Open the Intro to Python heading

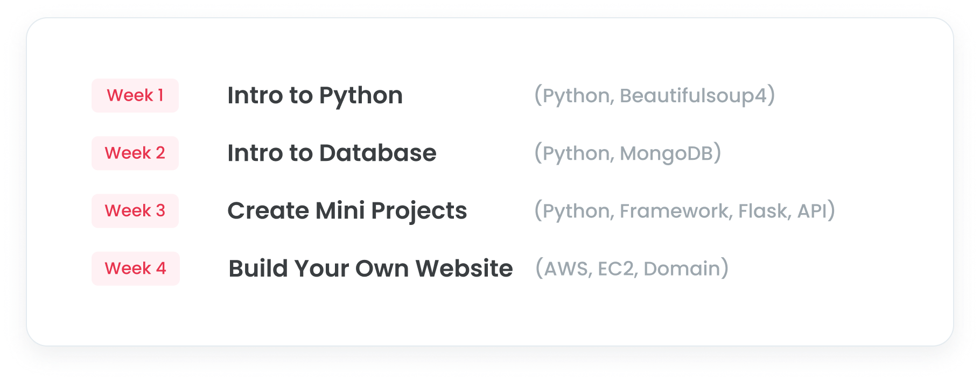tap(315, 96)
